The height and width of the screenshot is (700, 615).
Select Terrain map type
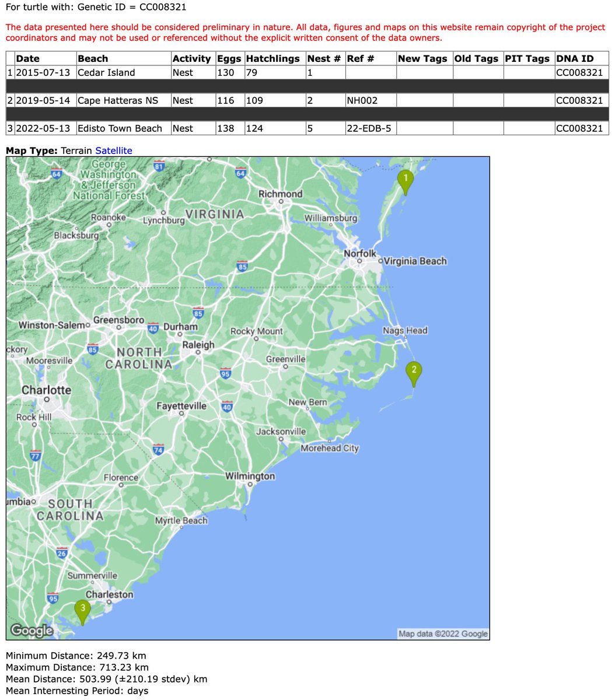click(76, 150)
